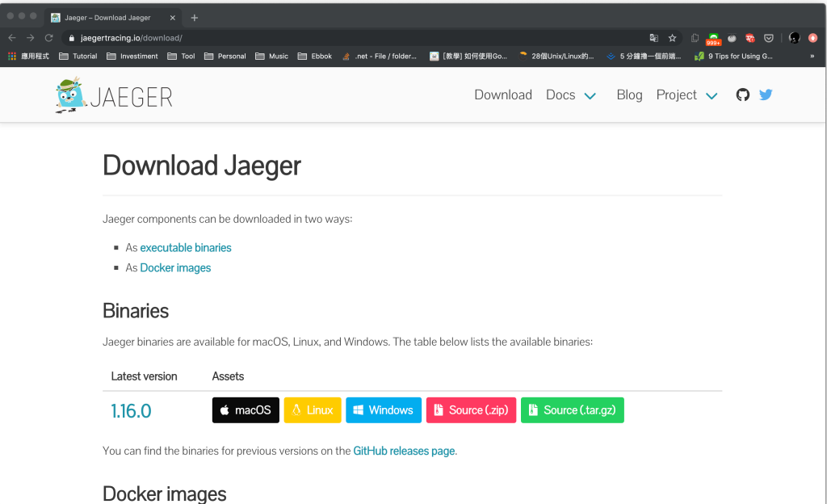
Task: Follow the Docker images link
Action: click(175, 268)
